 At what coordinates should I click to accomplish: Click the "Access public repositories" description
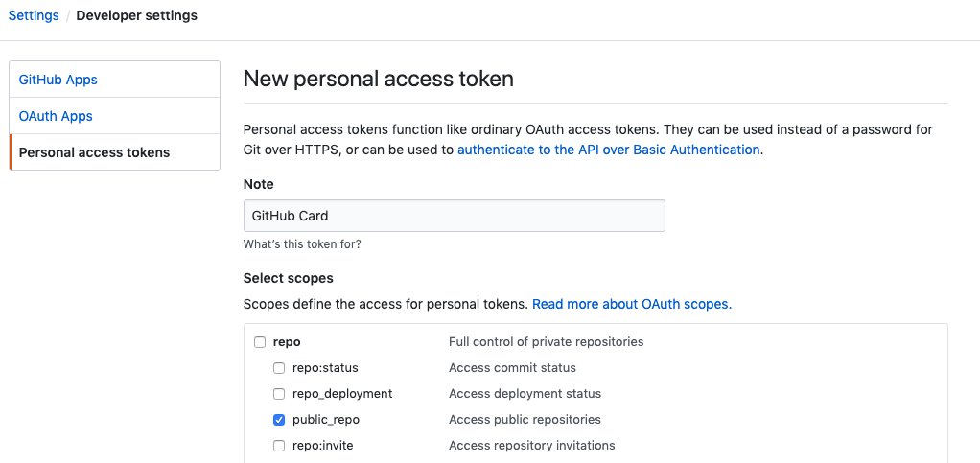(525, 420)
